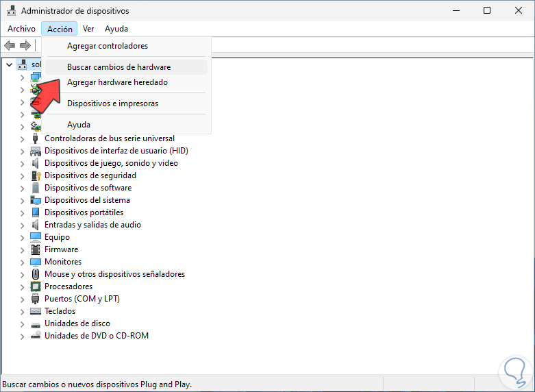Viewport: 535px width, 392px height.
Task: Click the Dispositivos portátiles icon
Action: [x=36, y=212]
